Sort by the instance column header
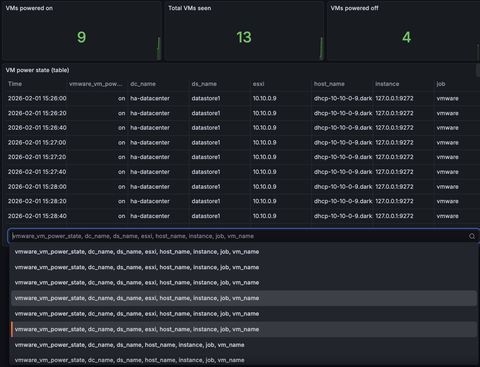This screenshot has height=367, width=480. coord(387,84)
